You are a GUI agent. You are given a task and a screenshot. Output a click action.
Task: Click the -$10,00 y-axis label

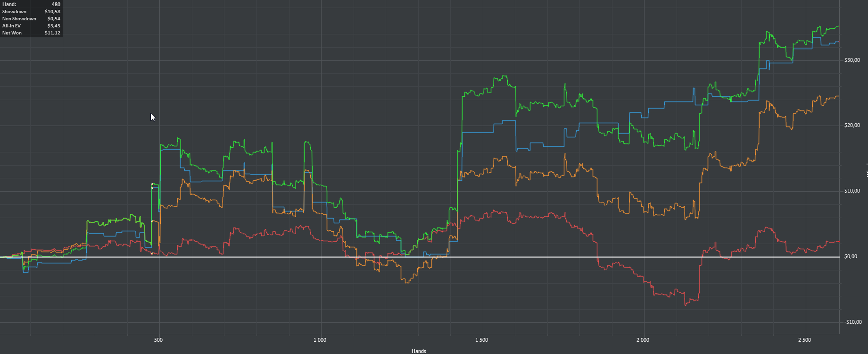[x=853, y=322]
